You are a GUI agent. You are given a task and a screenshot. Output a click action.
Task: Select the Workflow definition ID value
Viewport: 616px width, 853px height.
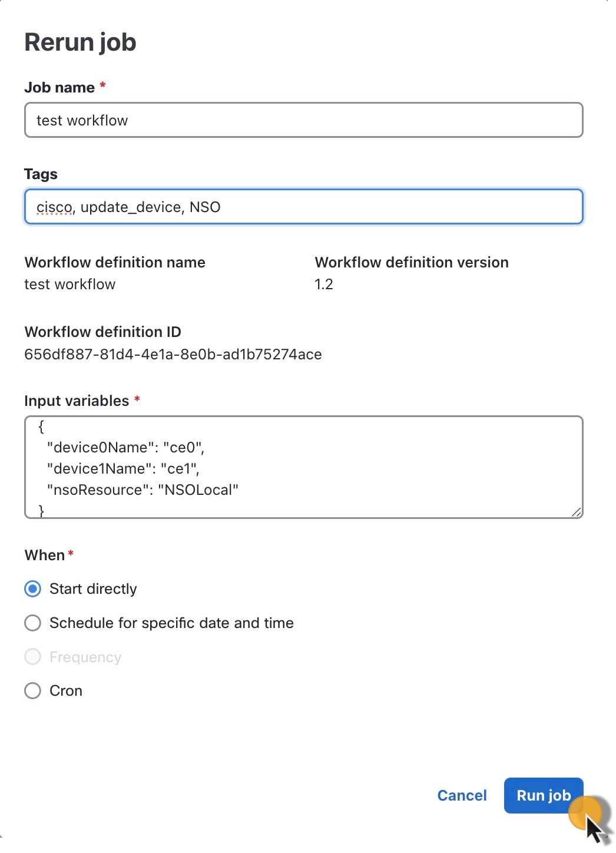[x=173, y=354]
